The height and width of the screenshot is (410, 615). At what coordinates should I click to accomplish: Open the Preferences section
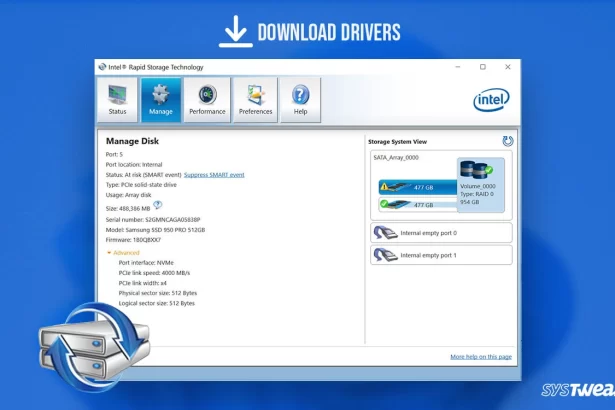tap(255, 99)
